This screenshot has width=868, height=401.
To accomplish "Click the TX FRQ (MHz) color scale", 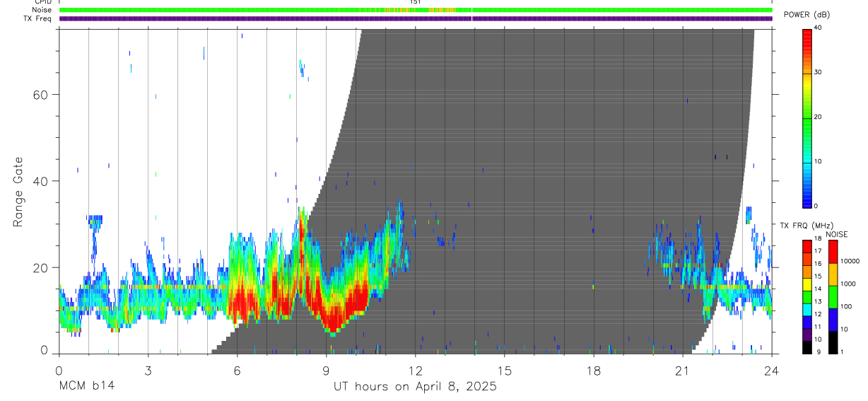I will (x=807, y=296).
